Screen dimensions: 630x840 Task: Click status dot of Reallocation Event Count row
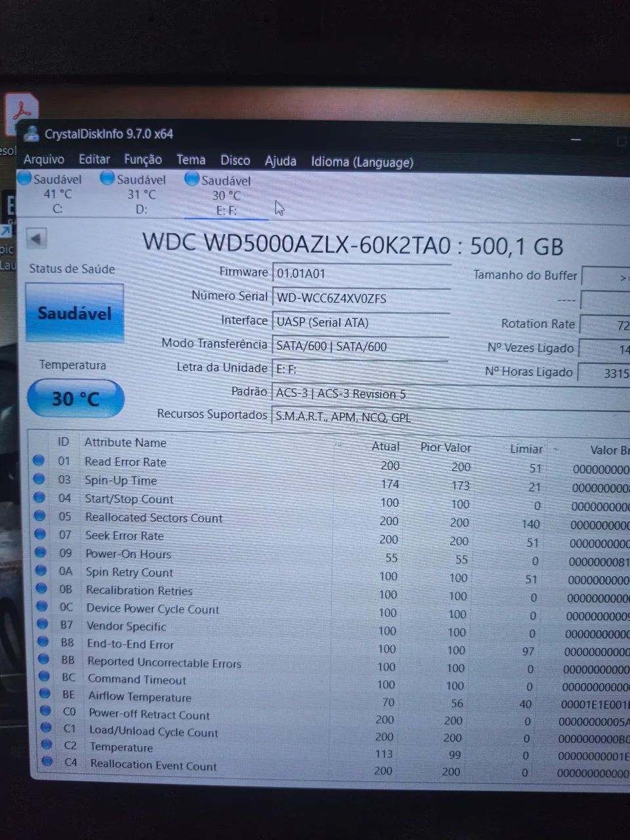point(47,761)
